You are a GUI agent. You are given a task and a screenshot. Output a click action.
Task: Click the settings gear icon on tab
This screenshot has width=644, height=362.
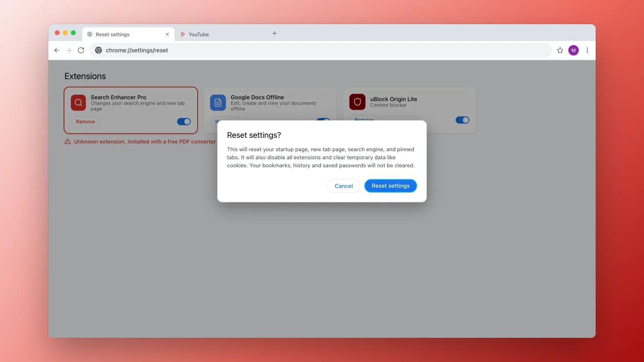pos(90,34)
